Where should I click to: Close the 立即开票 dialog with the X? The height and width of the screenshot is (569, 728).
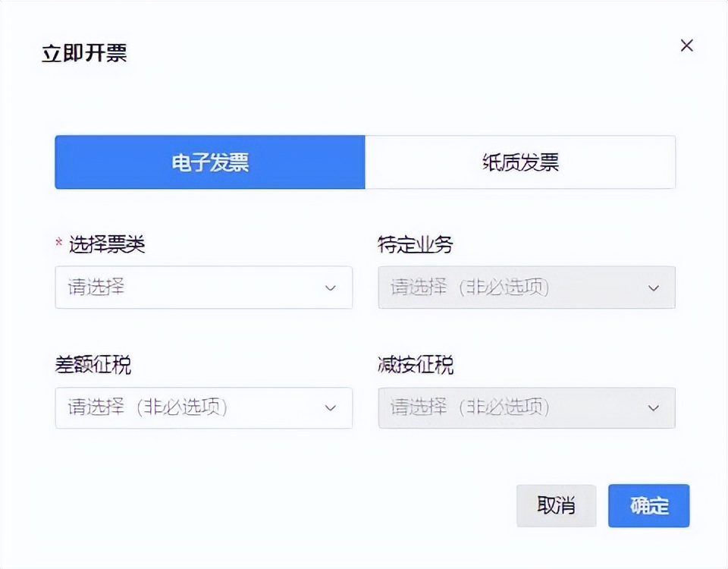coord(686,46)
